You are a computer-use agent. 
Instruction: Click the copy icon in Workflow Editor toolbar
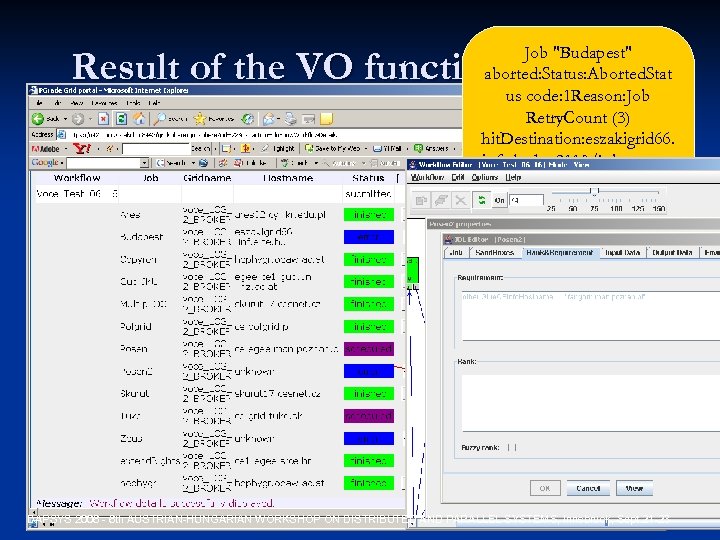[421, 200]
